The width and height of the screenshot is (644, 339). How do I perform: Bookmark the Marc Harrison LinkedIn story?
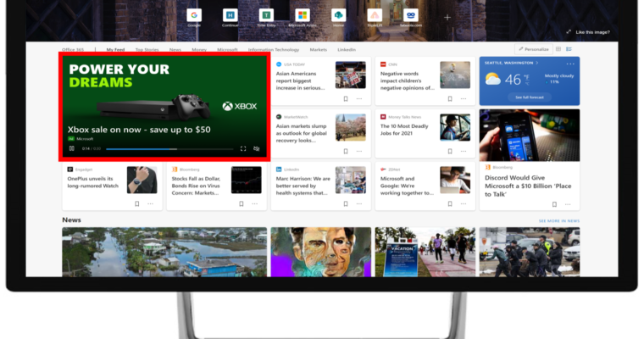[x=346, y=203]
